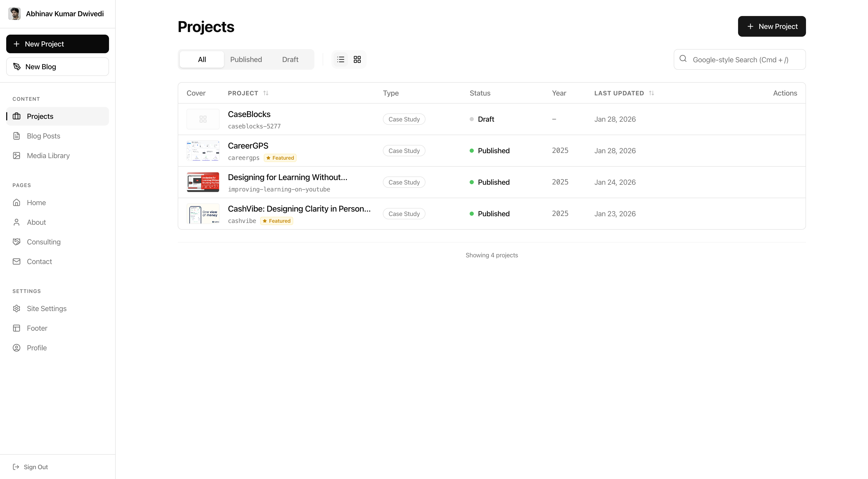
Task: Open Profile settings
Action: [x=37, y=347]
